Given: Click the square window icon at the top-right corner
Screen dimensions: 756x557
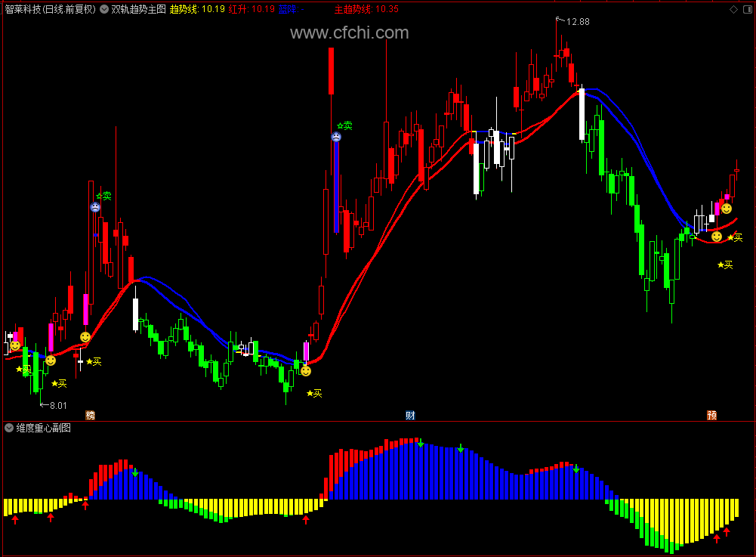Looking at the screenshot, I should 748,9.
